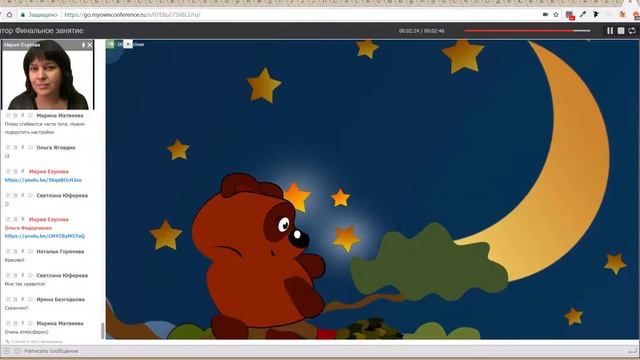640x360 pixels.
Task: Activate the eyedropper extension icon
Action: pos(583,15)
